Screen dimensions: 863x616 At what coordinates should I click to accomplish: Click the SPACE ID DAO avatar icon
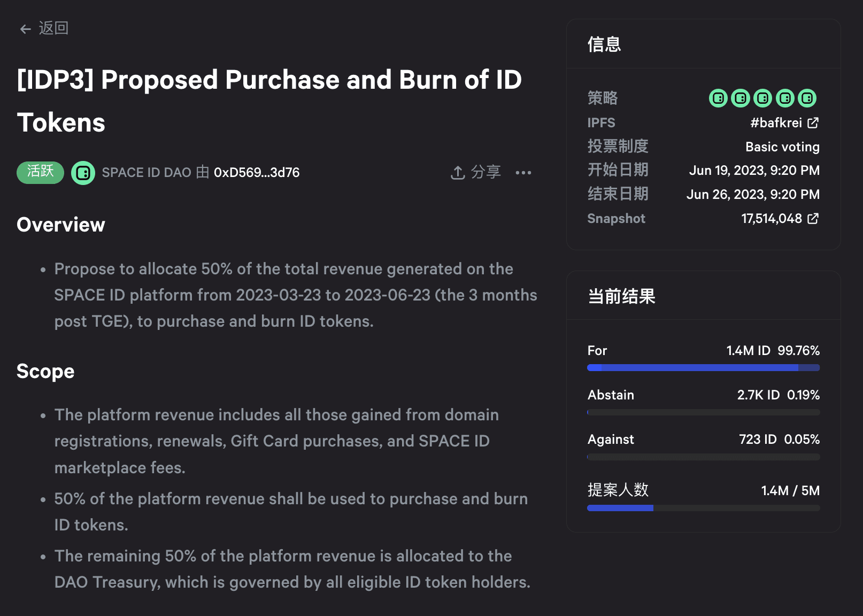point(83,172)
